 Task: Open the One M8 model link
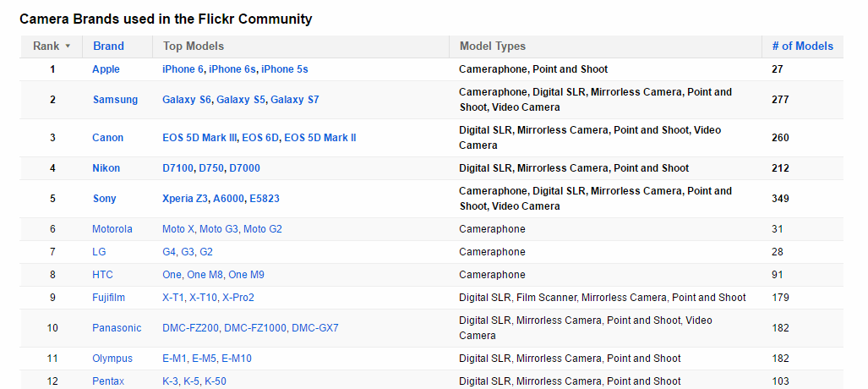click(x=205, y=274)
